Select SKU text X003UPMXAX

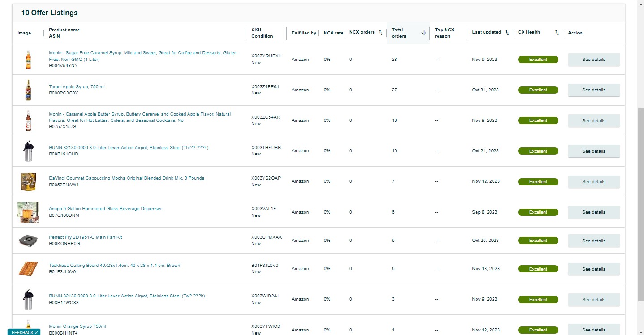pyautogui.click(x=266, y=237)
